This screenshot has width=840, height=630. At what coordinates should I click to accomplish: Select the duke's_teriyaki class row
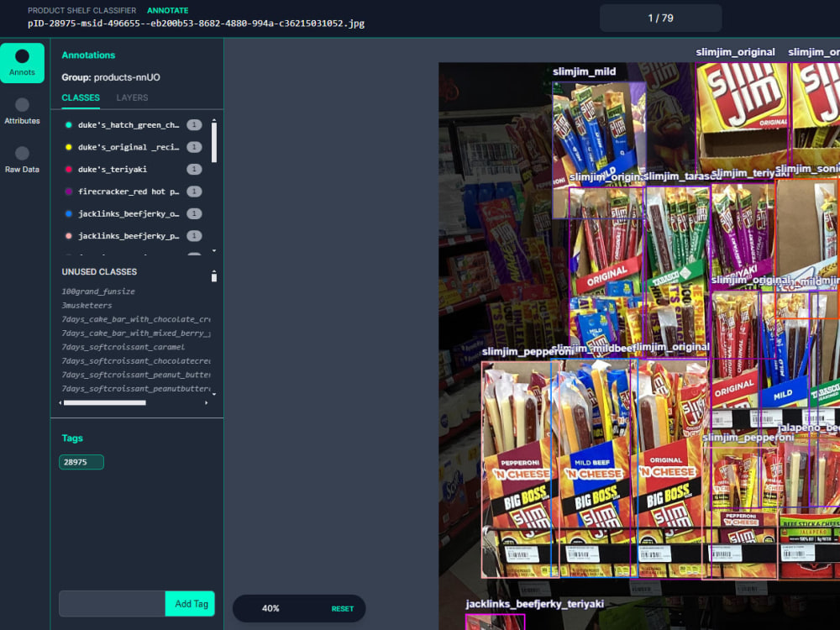click(x=133, y=170)
